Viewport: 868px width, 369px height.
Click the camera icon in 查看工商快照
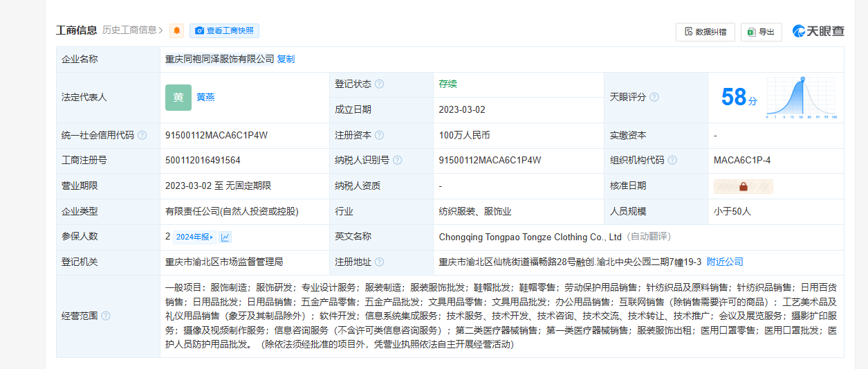coord(199,30)
